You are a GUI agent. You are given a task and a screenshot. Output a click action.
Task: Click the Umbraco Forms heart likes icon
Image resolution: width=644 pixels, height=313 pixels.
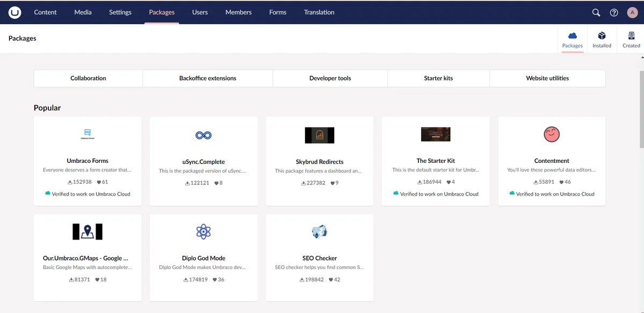(x=99, y=182)
